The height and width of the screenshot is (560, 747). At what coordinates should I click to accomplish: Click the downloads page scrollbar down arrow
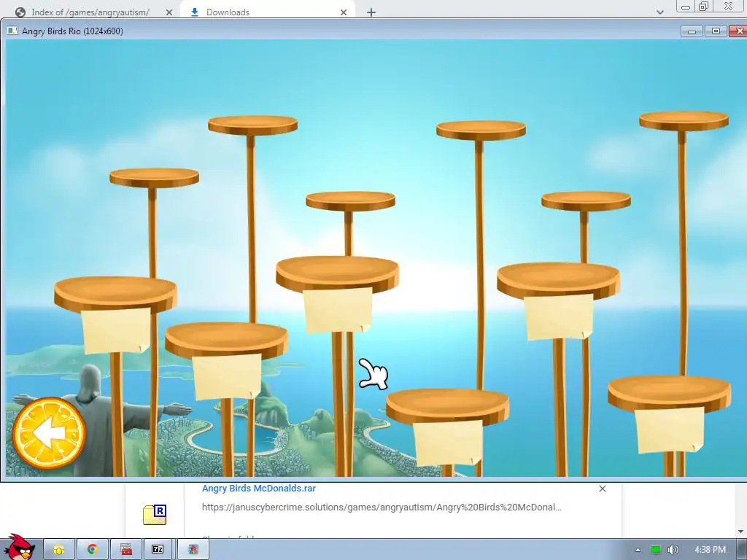pyautogui.click(x=740, y=532)
